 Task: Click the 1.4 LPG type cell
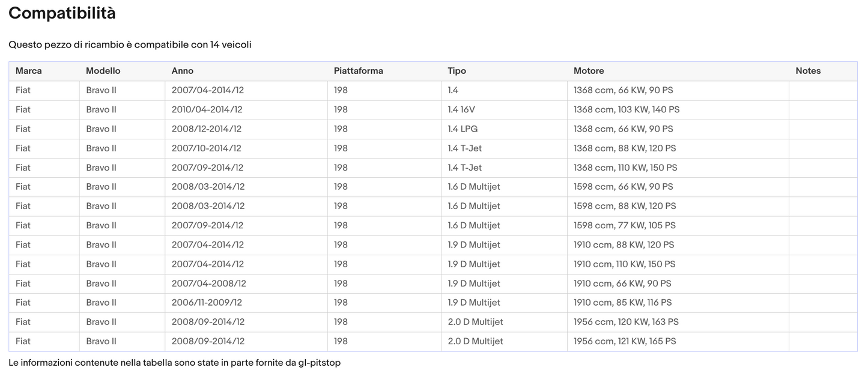tap(463, 129)
